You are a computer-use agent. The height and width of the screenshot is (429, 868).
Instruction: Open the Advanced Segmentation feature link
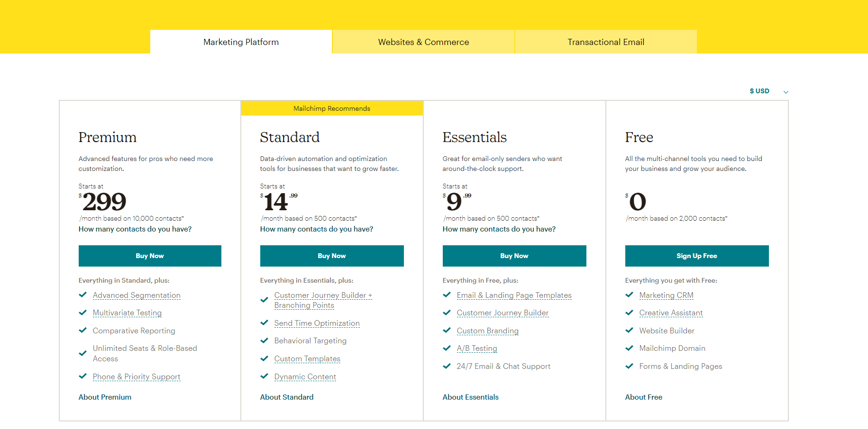click(137, 295)
